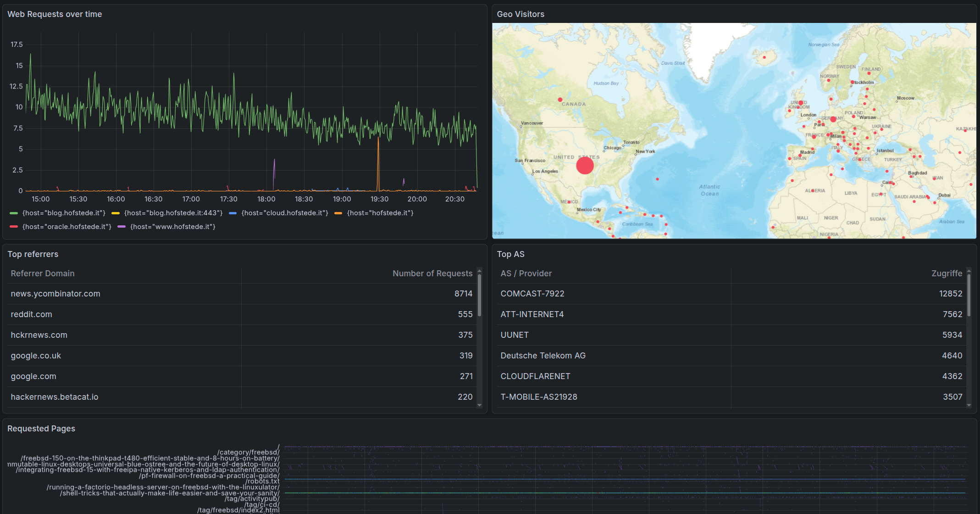Viewport: 980px width, 514px height.
Task: Open the Web Requests over time panel menu
Action: point(55,14)
